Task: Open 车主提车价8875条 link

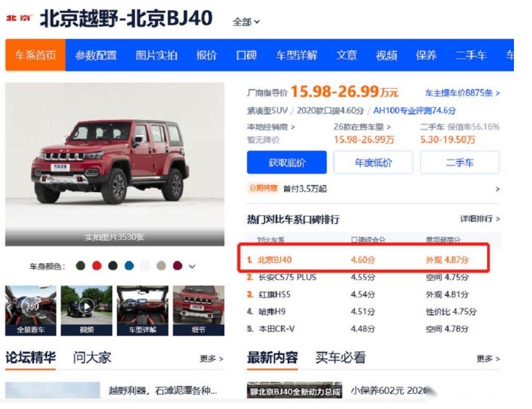Action: pyautogui.click(x=463, y=93)
